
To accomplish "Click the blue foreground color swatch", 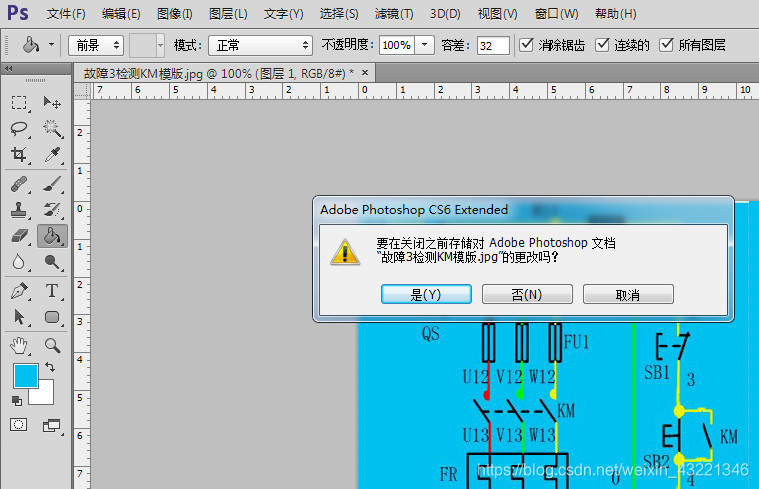I will [x=25, y=376].
